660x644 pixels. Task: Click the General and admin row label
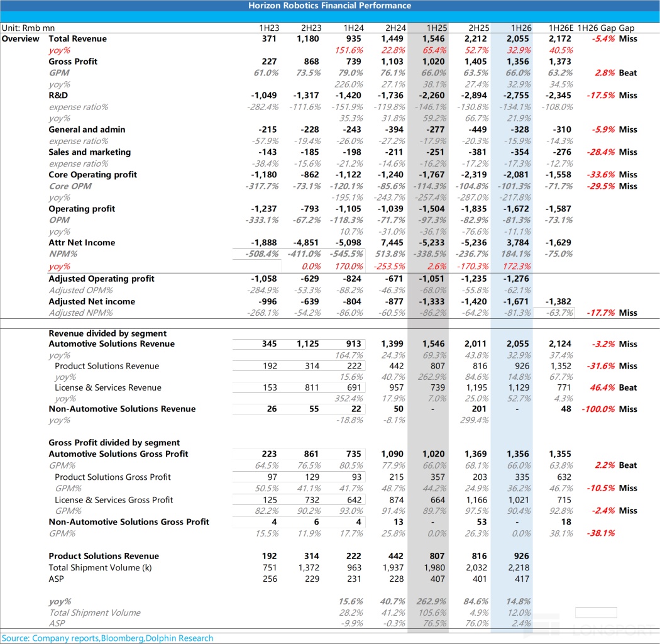click(87, 130)
